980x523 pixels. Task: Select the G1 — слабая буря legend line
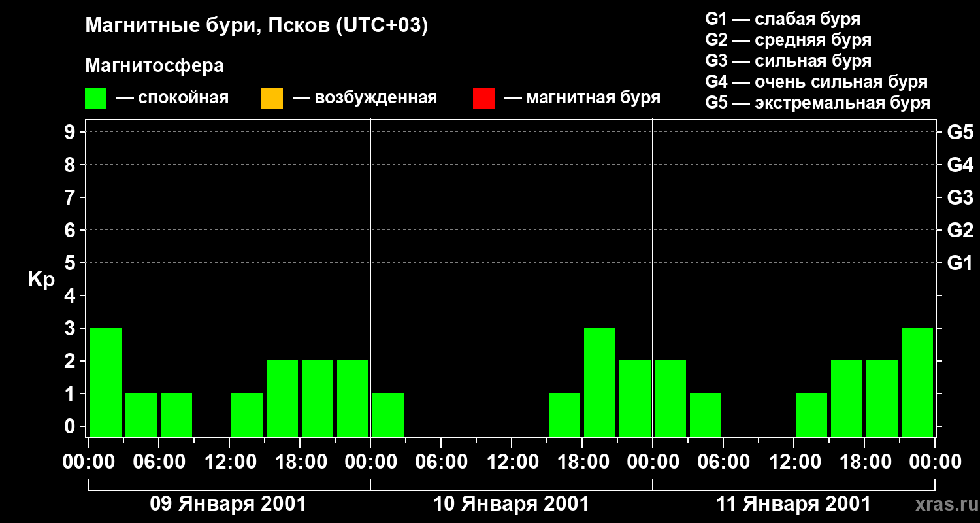(x=783, y=19)
